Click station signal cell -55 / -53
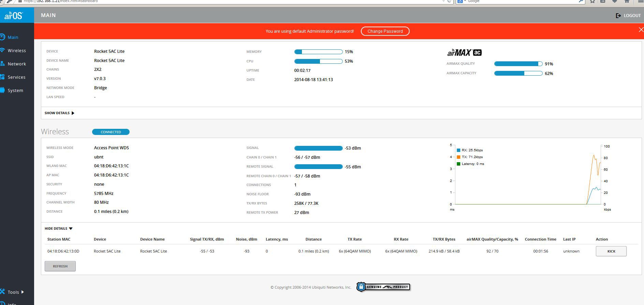 [207, 251]
